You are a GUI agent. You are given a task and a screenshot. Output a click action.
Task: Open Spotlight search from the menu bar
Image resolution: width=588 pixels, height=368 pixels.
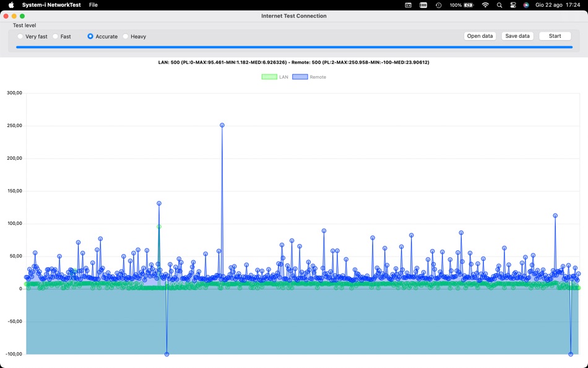pyautogui.click(x=499, y=6)
